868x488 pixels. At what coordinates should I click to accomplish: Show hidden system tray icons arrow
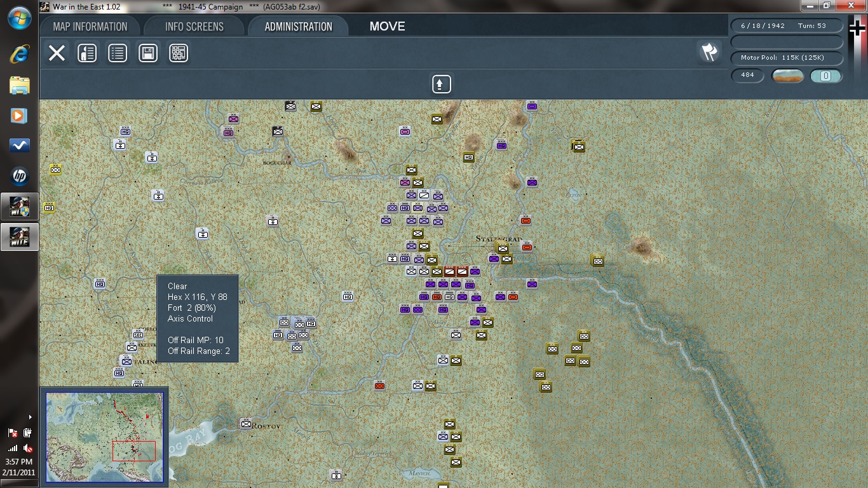31,417
